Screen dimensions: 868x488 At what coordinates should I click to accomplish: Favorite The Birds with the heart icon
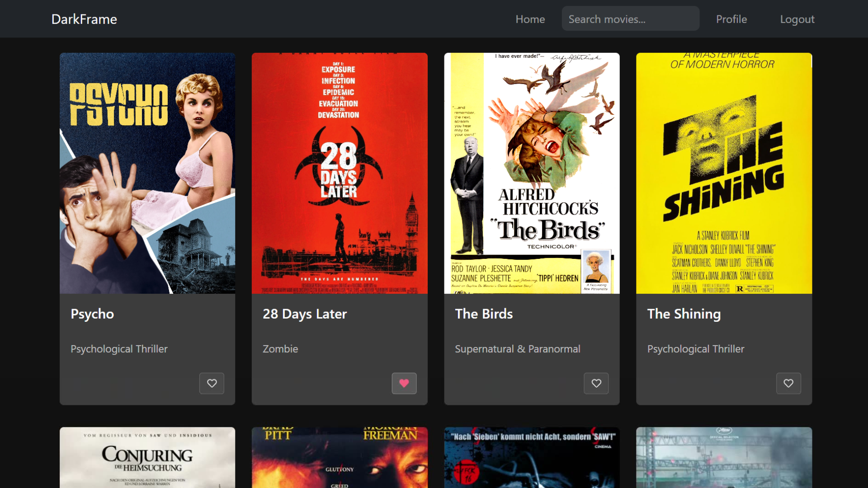596,383
